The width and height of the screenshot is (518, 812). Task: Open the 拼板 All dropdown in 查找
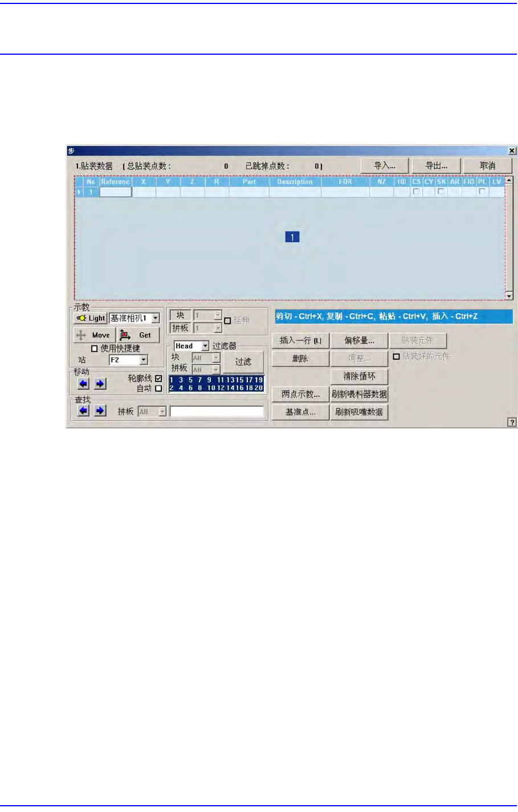162,411
